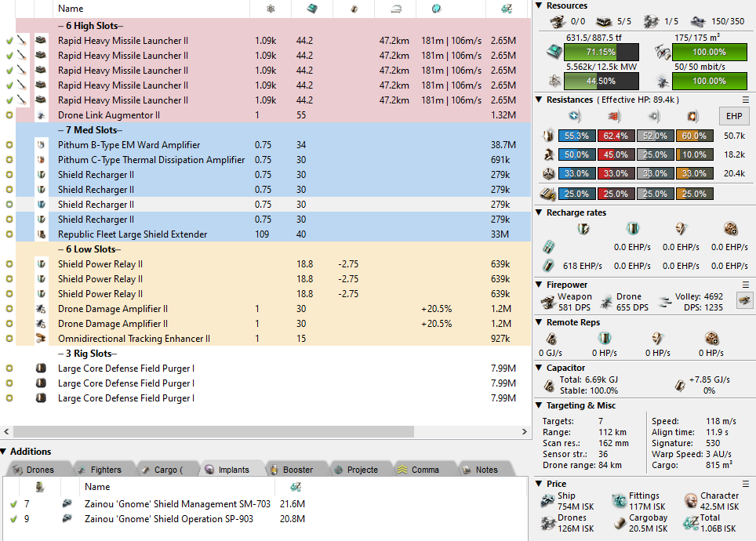Collapse the Capacitor section
The image size is (756, 541).
[539, 367]
